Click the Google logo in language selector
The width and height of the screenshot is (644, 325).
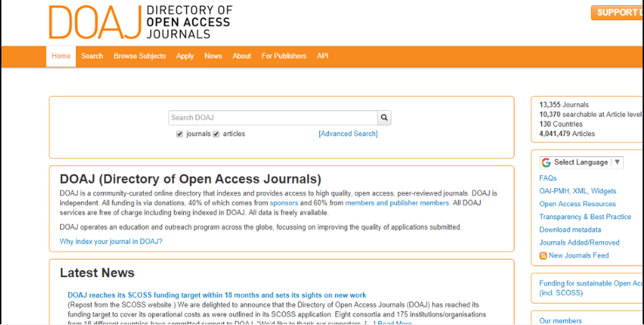[546, 162]
